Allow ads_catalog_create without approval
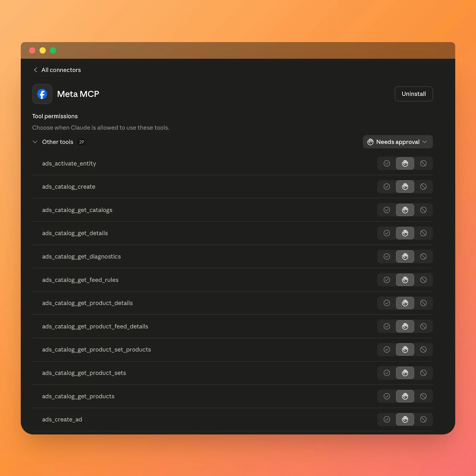Screen dimensions: 476x476 pyautogui.click(x=387, y=187)
